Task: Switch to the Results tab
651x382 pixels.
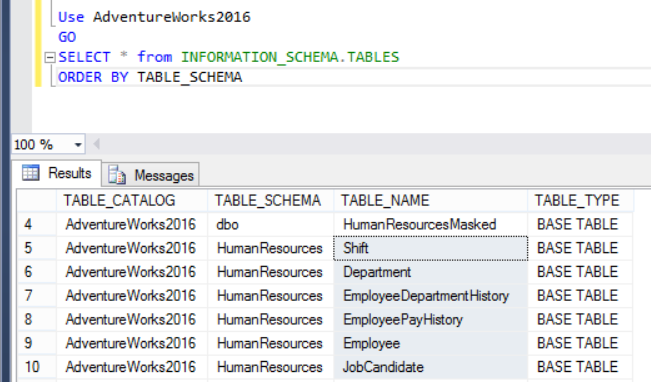Action: point(56,173)
